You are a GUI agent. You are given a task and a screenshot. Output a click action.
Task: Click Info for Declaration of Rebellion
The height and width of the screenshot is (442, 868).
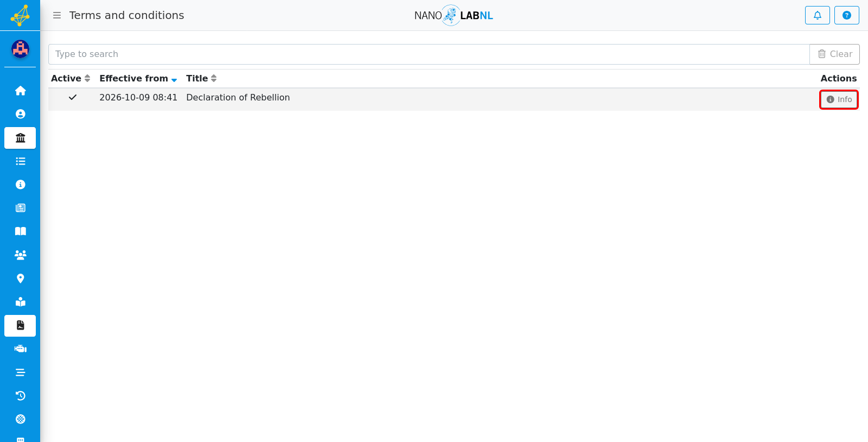[839, 99]
